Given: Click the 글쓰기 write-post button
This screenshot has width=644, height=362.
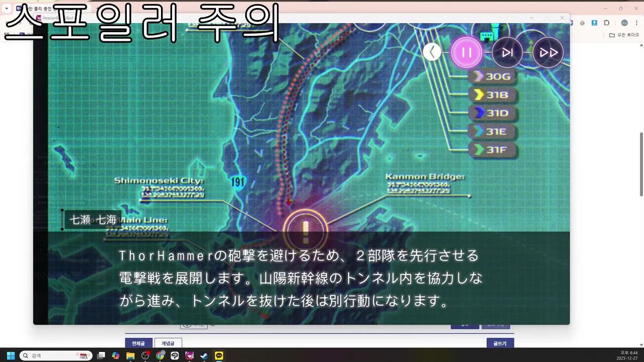Looking at the screenshot, I should coord(500,343).
